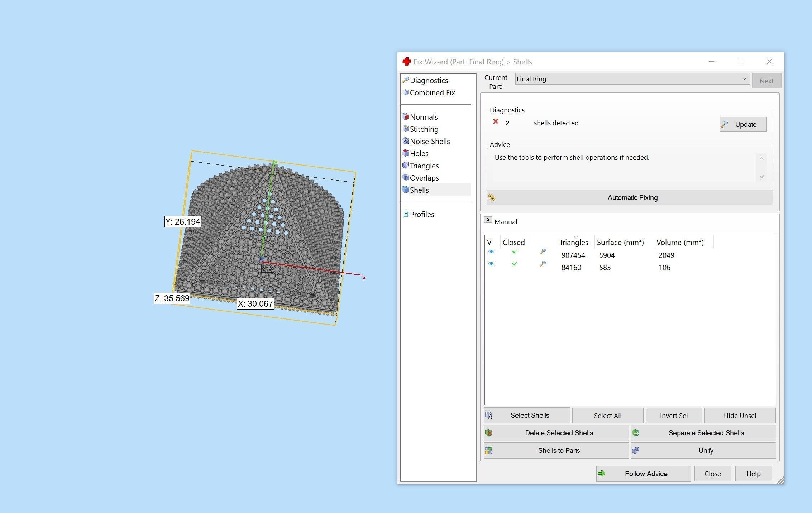The height and width of the screenshot is (513, 812).
Task: Open the Noise Shells page
Action: [x=430, y=142]
